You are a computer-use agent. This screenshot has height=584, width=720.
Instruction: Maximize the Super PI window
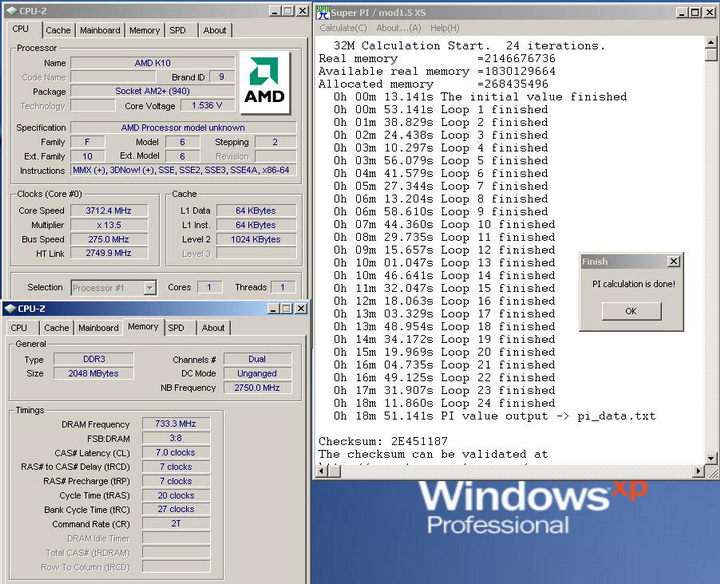click(695, 12)
